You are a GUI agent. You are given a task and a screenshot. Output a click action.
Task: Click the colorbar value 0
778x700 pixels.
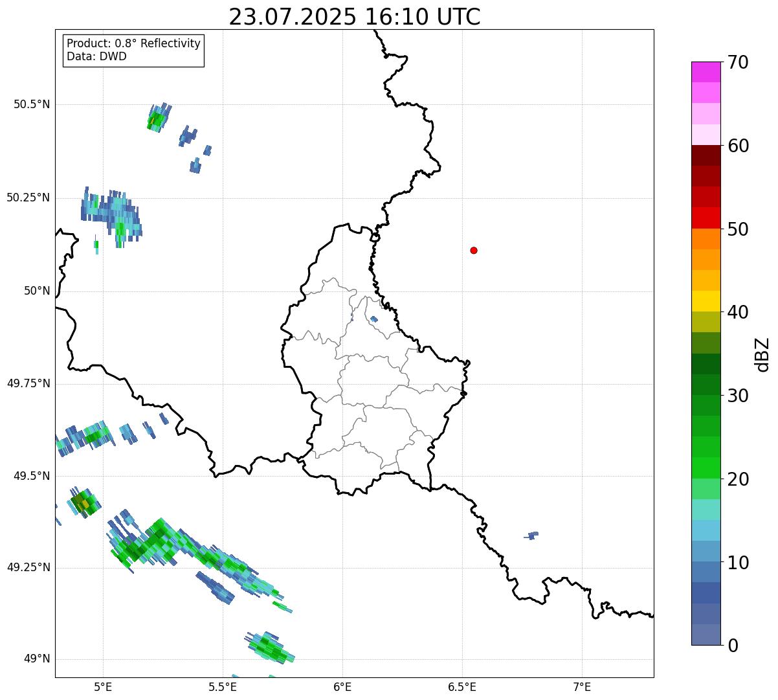tap(733, 646)
